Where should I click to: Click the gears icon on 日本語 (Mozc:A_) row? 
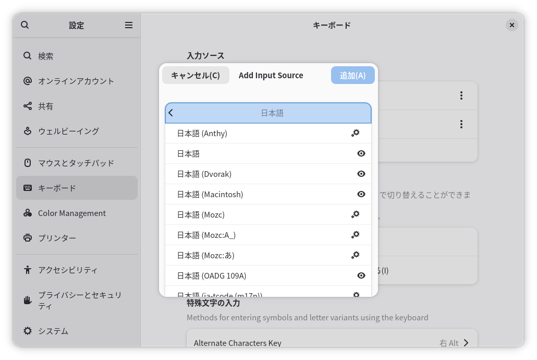click(355, 235)
